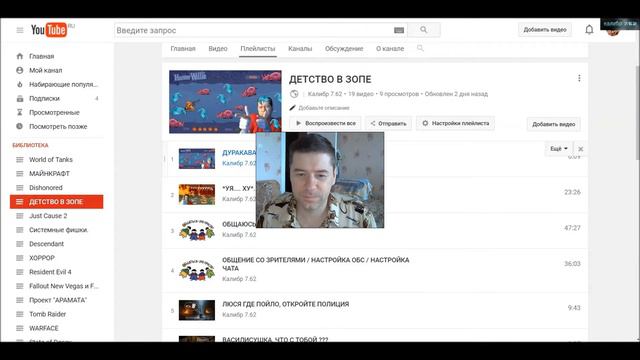Image resolution: width=640 pixels, height=360 pixels.
Task: Open thumbnail of video 2
Action: point(197,194)
